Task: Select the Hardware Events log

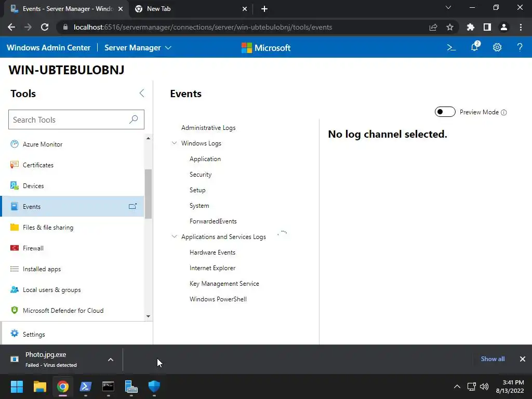Action: [212, 252]
